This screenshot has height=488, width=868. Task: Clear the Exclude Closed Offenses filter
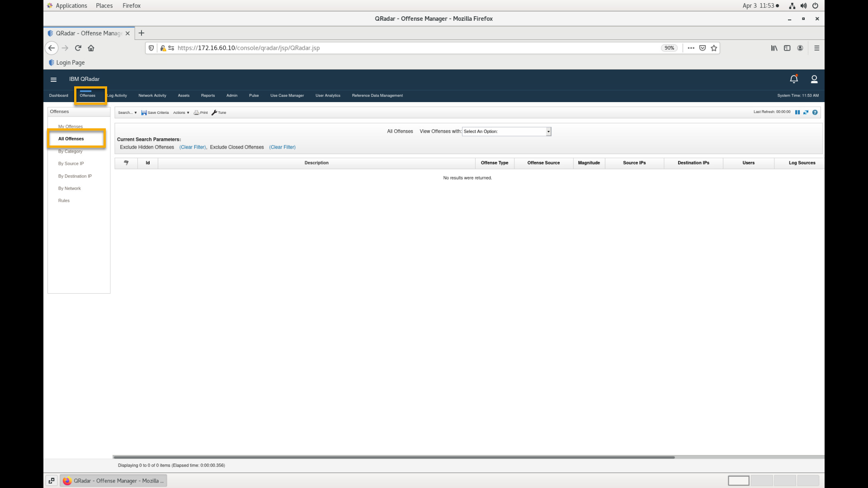click(x=282, y=147)
